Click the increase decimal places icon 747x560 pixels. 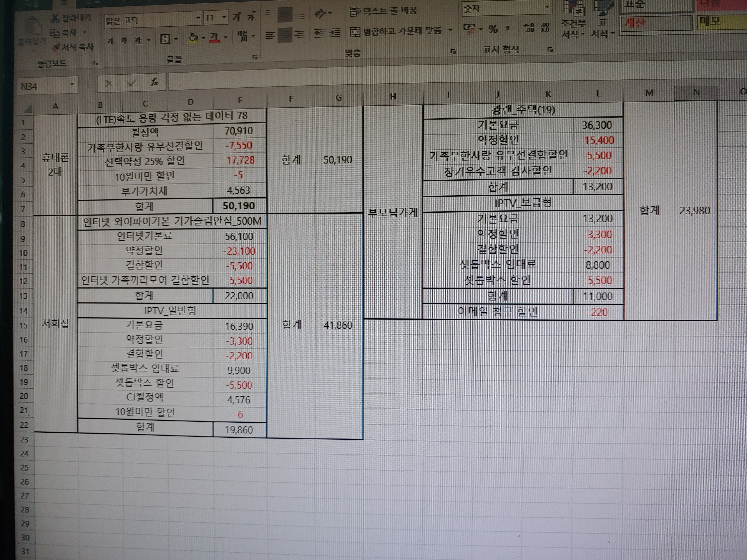(x=529, y=28)
